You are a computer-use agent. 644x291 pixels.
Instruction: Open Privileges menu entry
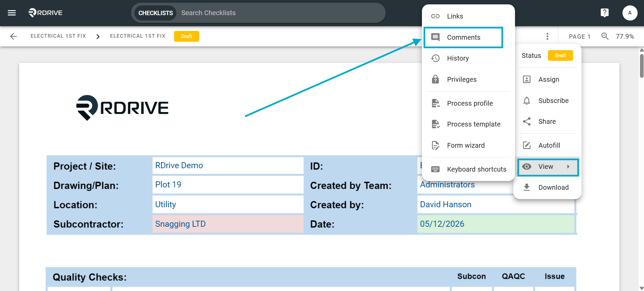click(x=468, y=79)
